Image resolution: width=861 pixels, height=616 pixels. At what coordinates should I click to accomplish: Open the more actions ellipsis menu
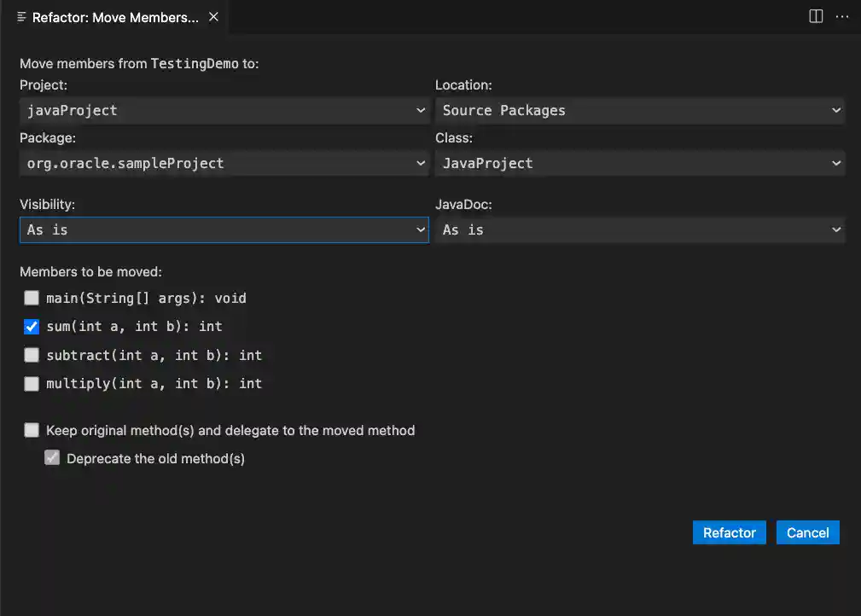843,15
